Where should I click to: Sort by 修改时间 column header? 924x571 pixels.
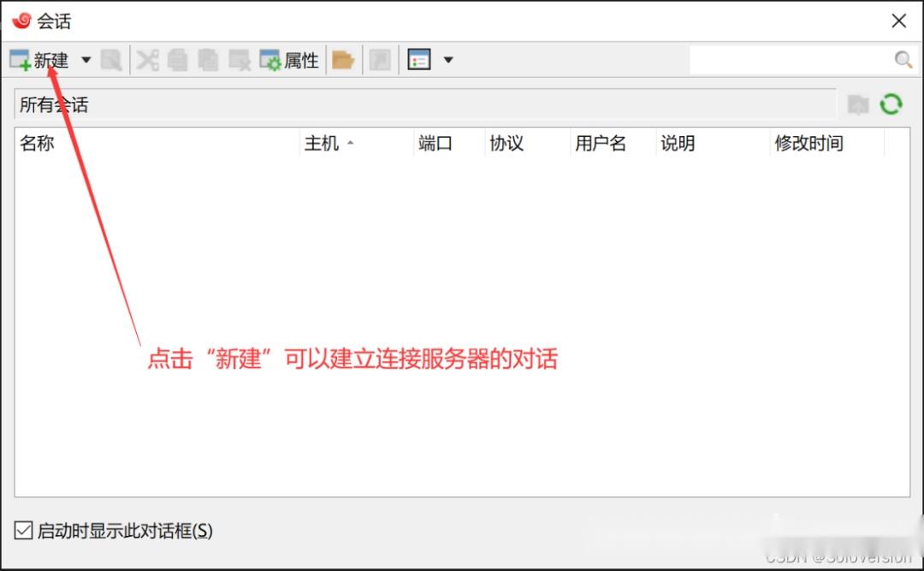tap(827, 143)
